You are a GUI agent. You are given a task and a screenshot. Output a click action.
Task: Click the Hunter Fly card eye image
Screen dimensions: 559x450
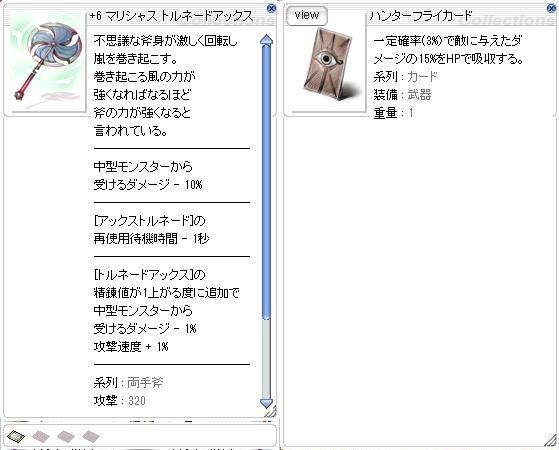[327, 64]
